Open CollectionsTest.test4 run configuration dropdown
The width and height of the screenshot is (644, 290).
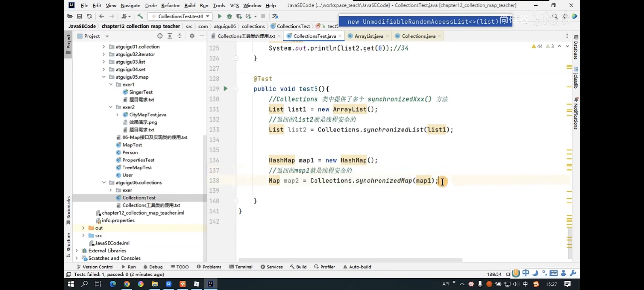tap(180, 16)
